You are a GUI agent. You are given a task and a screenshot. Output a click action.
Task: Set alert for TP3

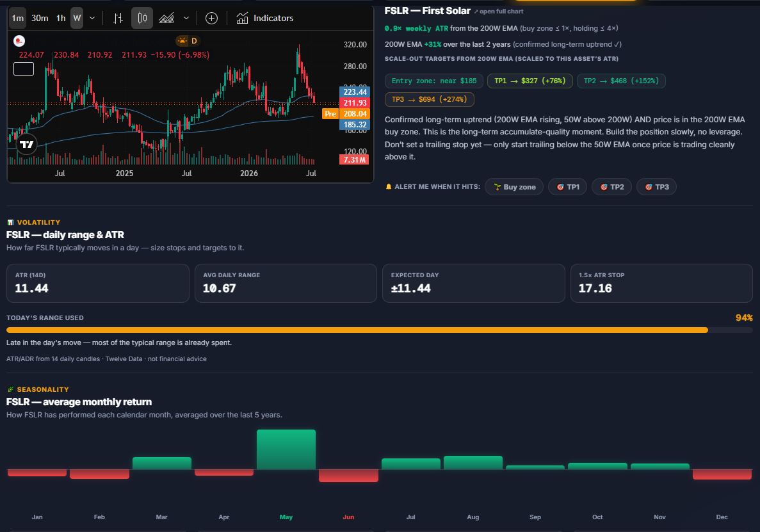[x=656, y=187]
